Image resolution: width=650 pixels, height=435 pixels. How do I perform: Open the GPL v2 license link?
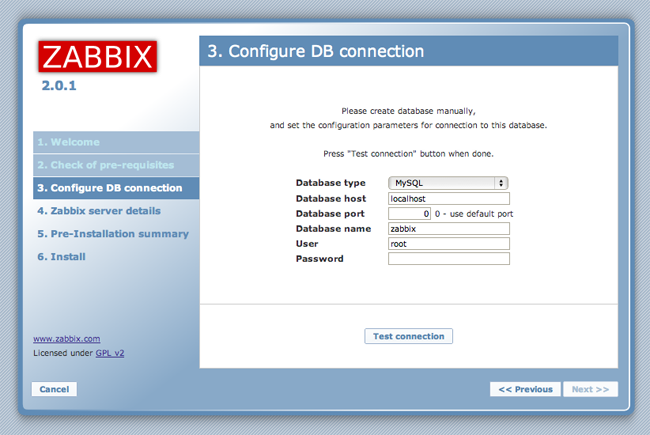coord(110,353)
